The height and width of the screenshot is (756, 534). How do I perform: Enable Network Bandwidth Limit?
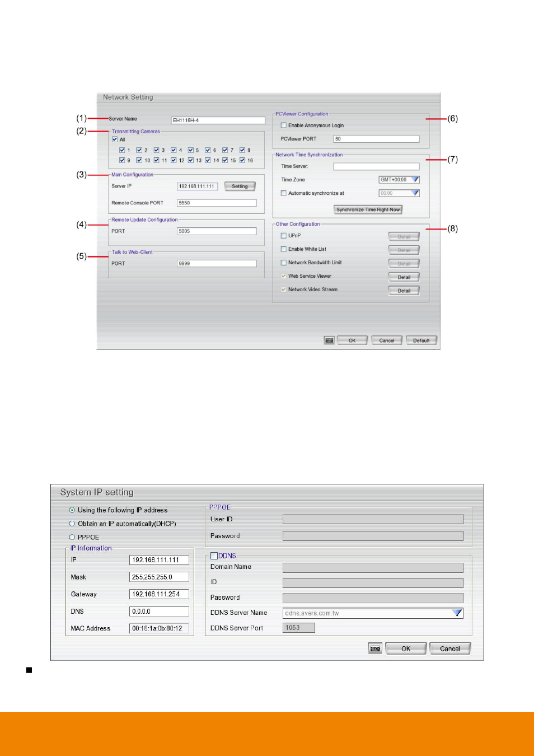click(x=284, y=263)
